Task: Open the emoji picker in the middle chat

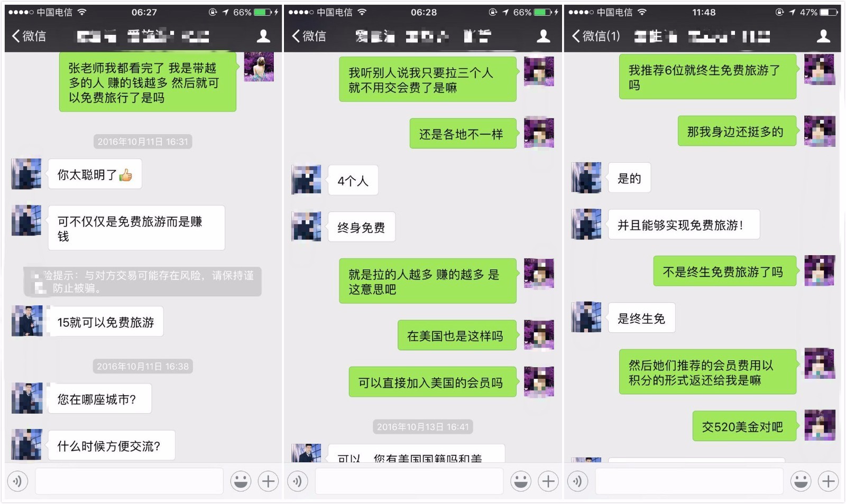Action: pyautogui.click(x=521, y=481)
